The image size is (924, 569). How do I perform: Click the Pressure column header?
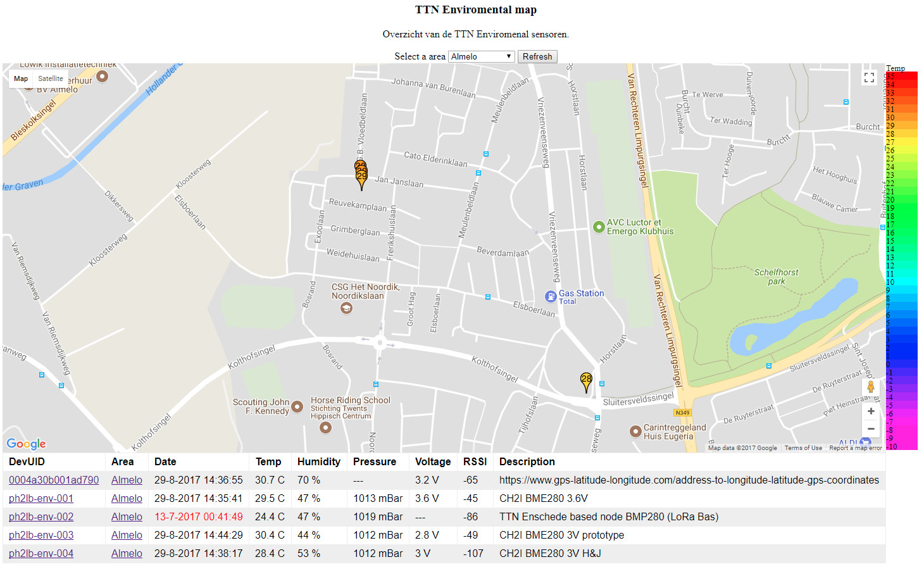click(x=375, y=461)
